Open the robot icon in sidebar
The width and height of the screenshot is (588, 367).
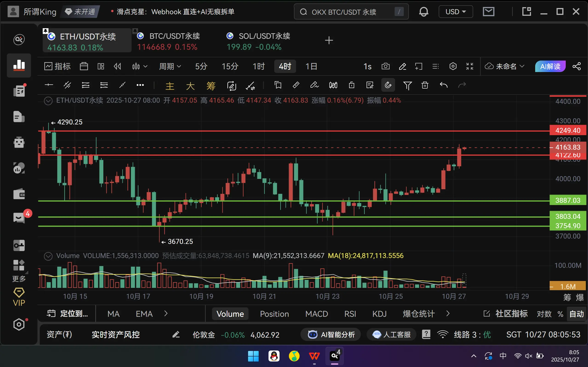(x=19, y=142)
